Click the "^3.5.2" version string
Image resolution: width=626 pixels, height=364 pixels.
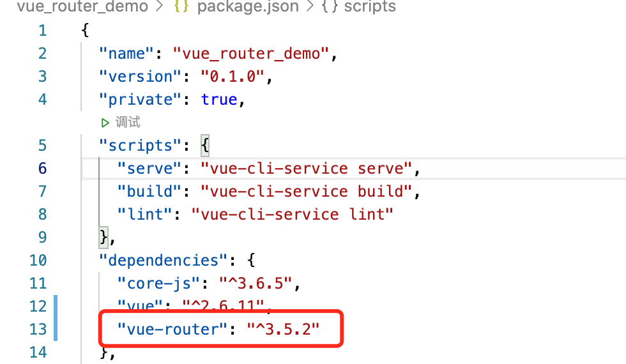point(283,330)
